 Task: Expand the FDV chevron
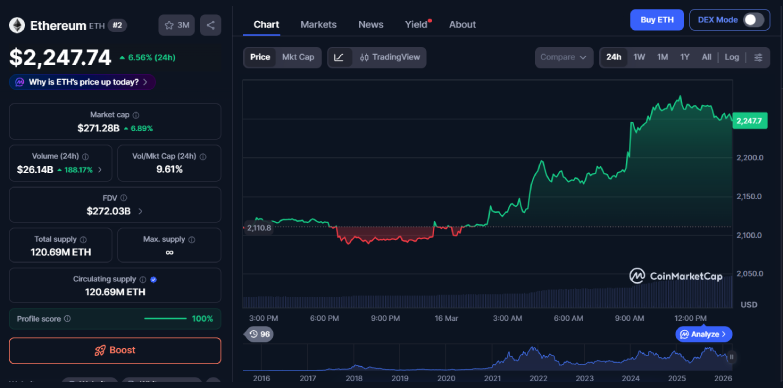tap(140, 211)
